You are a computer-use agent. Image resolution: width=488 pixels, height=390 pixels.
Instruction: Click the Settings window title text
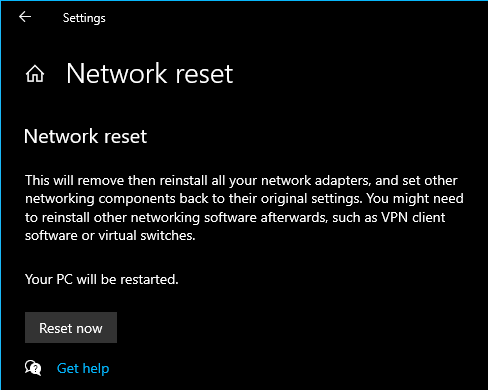click(x=84, y=18)
